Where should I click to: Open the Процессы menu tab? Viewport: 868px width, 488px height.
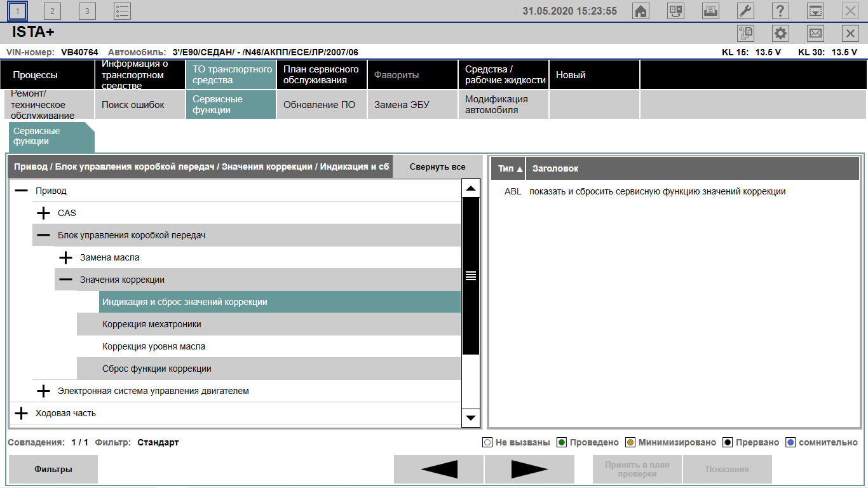coord(49,75)
